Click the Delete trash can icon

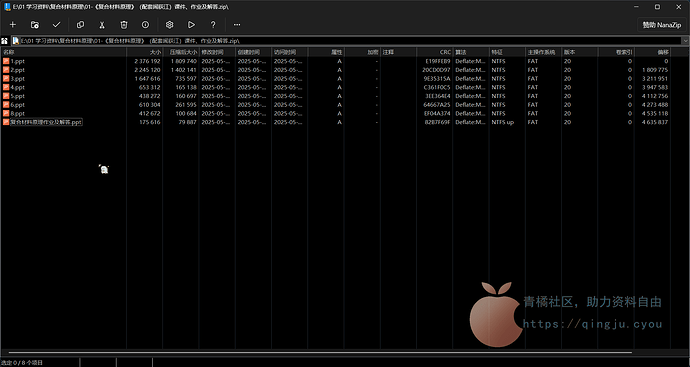click(124, 25)
